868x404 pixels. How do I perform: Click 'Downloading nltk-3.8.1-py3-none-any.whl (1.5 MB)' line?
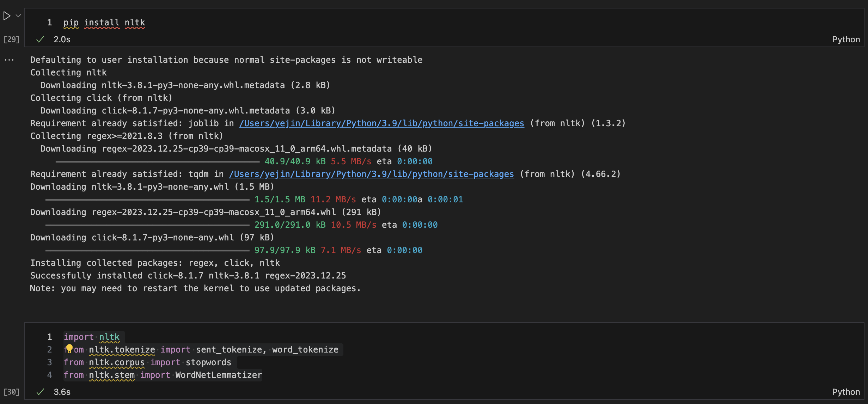(x=152, y=187)
